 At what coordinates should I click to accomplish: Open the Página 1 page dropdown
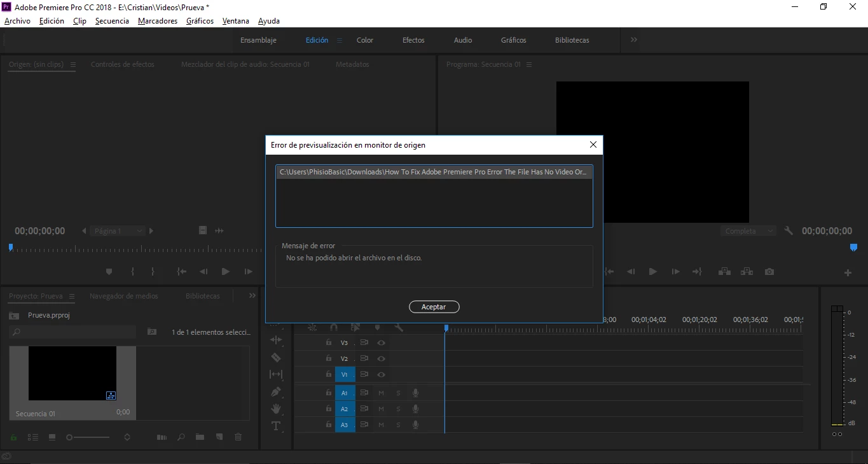pyautogui.click(x=119, y=231)
